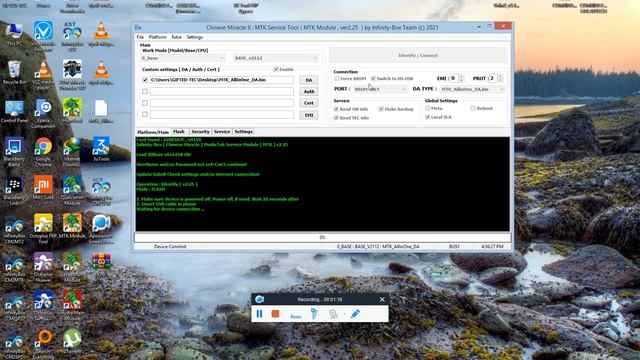
Task: Open the Octoplus FRP Tool desktop shortcut
Action: (43, 229)
